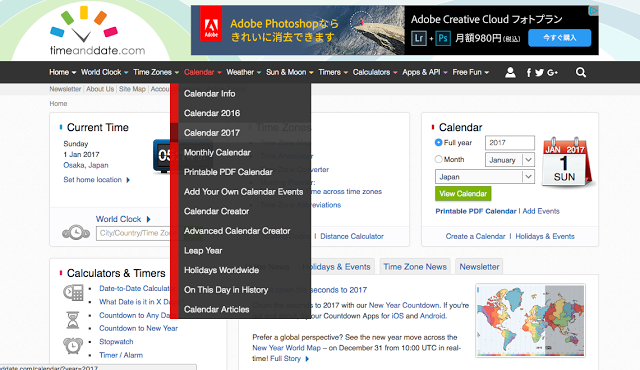Choose Printable PDF Calendar menu entry

pyautogui.click(x=241, y=172)
